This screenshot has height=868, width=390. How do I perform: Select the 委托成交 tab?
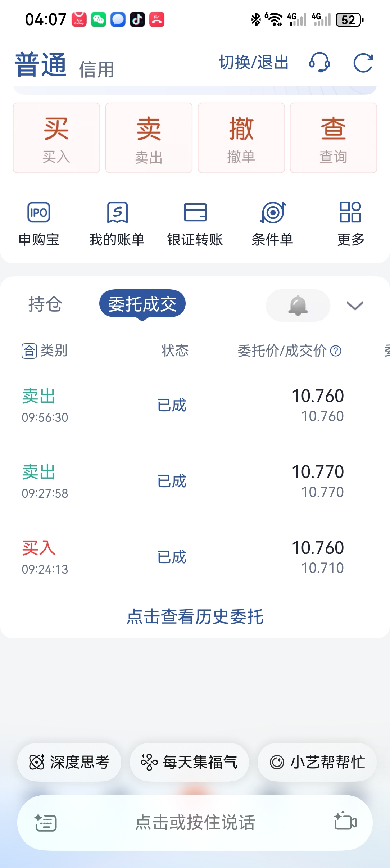(x=142, y=304)
